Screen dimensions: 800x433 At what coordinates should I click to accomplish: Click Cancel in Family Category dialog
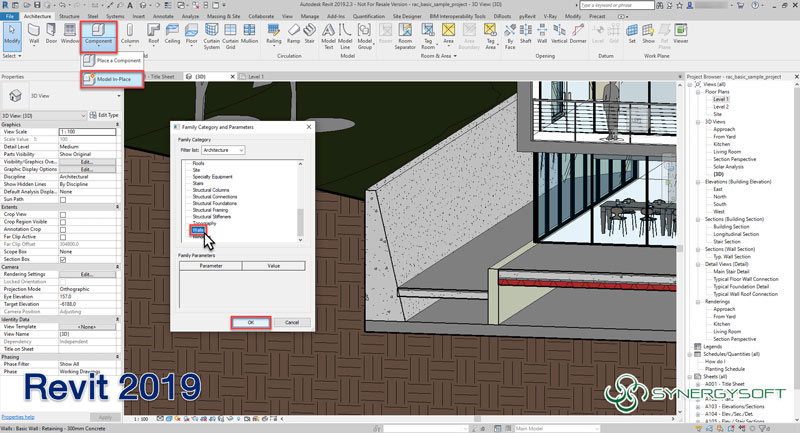pyautogui.click(x=292, y=322)
